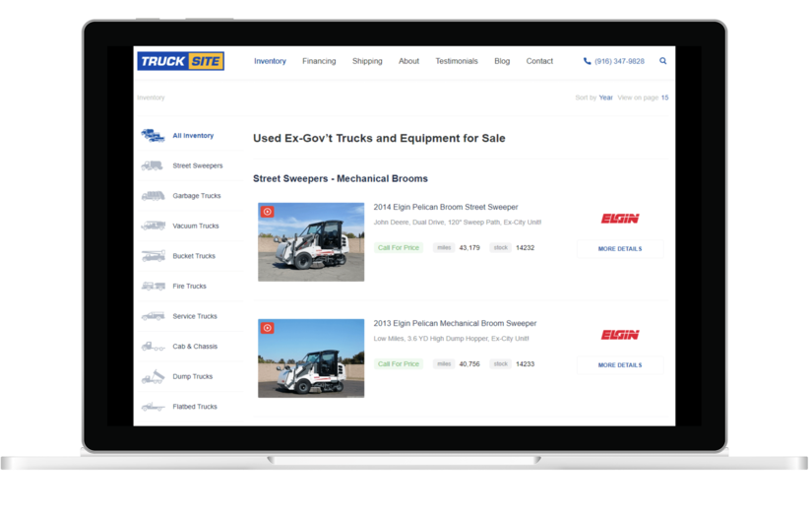This screenshot has height=517, width=812.
Task: Open the Inventory nav item
Action: coord(270,61)
